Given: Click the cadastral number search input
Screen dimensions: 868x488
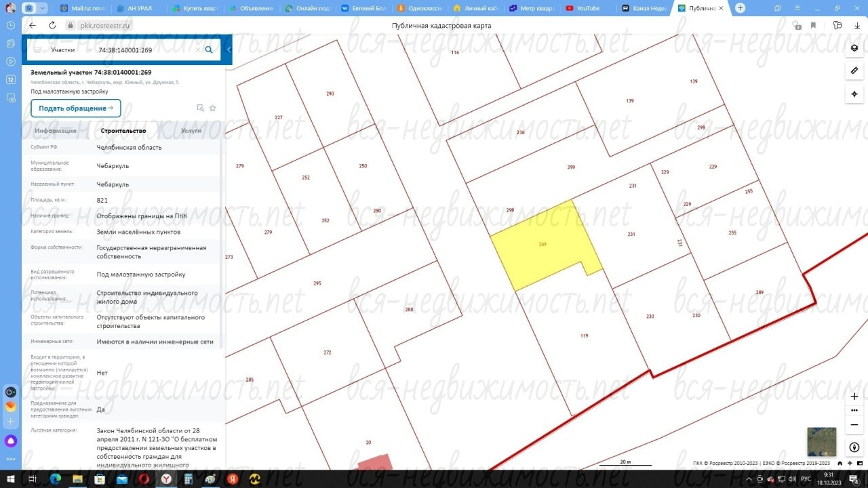Looking at the screenshot, I should click(x=146, y=49).
